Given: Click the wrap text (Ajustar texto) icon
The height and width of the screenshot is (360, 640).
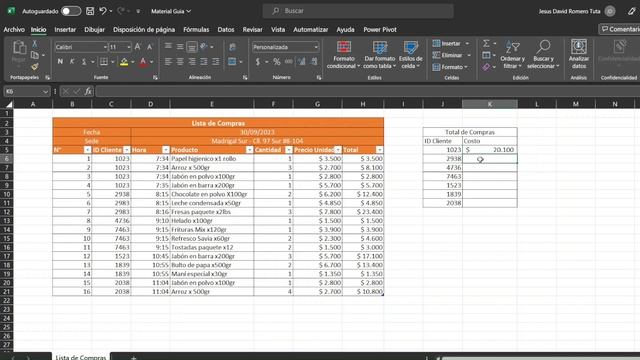Looking at the screenshot, I should pyautogui.click(x=232, y=47).
